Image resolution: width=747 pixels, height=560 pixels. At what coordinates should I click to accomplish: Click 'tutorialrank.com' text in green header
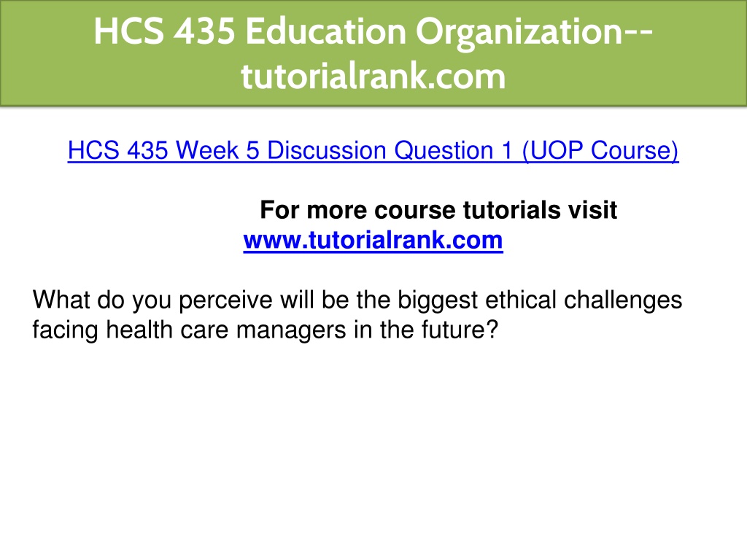(x=373, y=76)
